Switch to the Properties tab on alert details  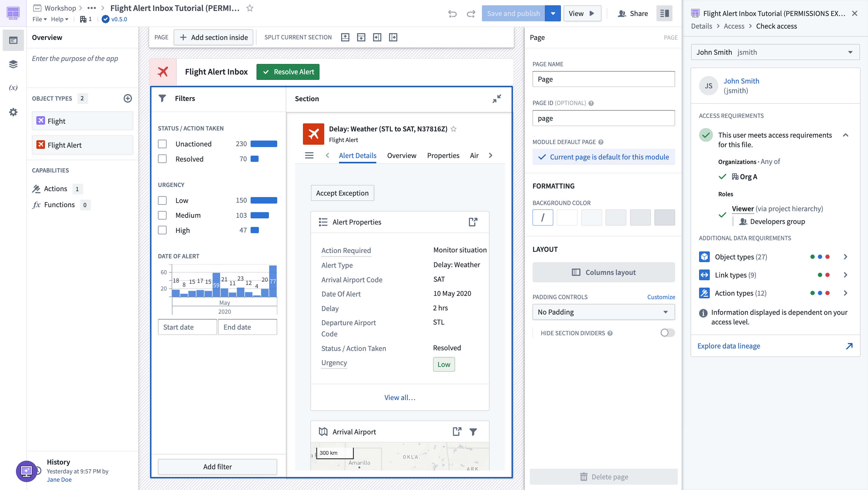click(x=443, y=155)
